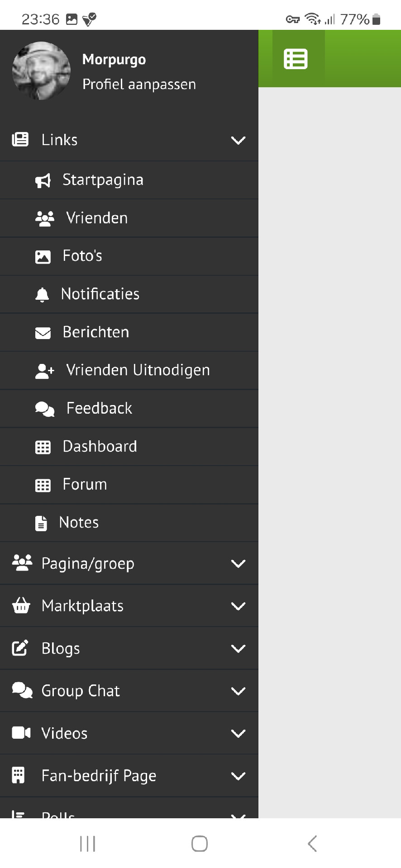Tap the bell icon for Notificaties
The image size is (401, 868).
[42, 294]
